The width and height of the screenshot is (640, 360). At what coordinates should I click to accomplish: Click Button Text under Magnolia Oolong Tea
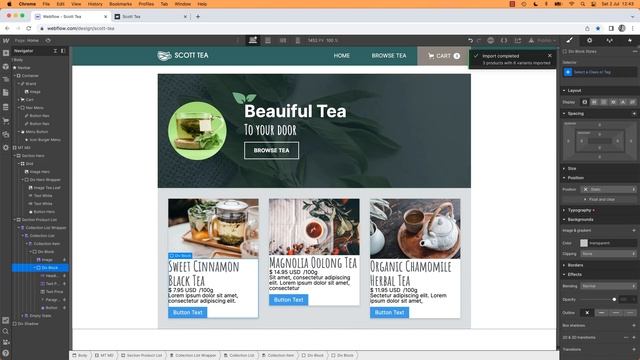pyautogui.click(x=289, y=300)
